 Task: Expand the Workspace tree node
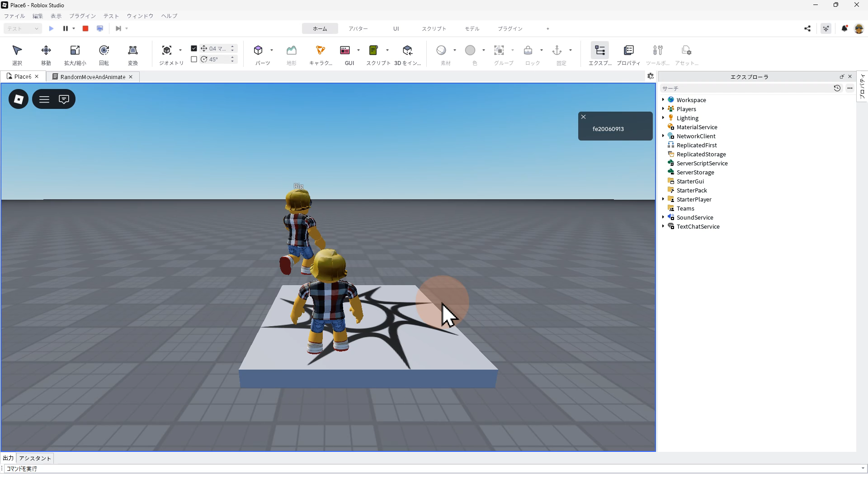click(663, 100)
